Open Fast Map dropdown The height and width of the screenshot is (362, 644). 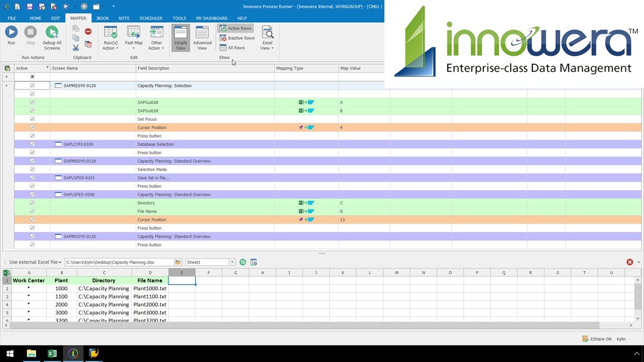pyautogui.click(x=134, y=38)
